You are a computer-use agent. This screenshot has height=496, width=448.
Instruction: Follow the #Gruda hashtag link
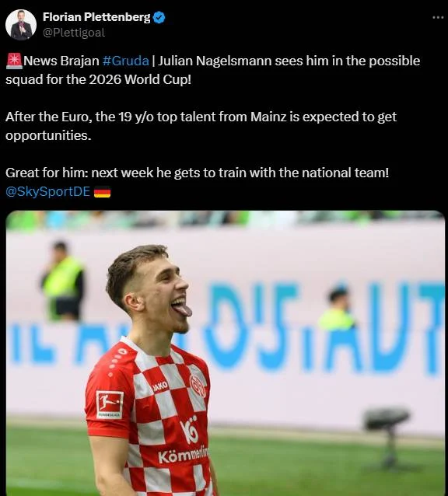(125, 61)
